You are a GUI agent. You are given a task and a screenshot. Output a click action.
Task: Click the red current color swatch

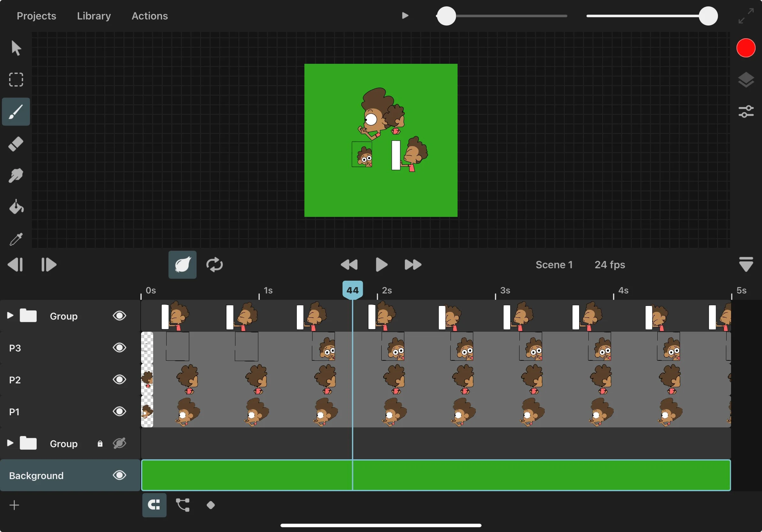746,48
